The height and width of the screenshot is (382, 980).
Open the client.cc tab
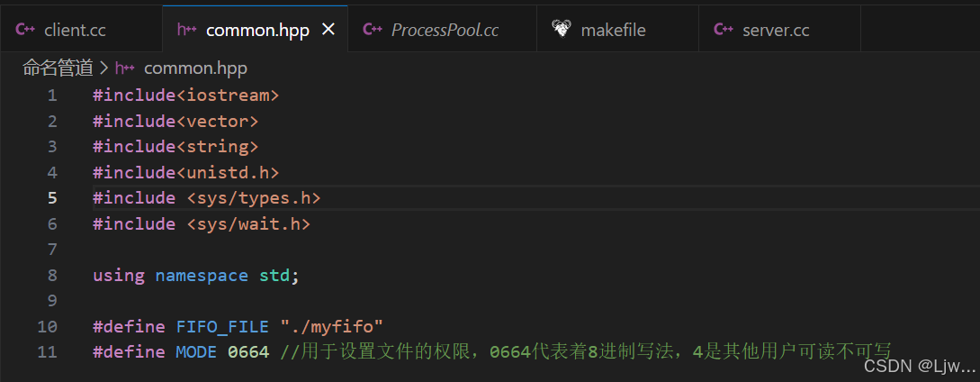81,30
